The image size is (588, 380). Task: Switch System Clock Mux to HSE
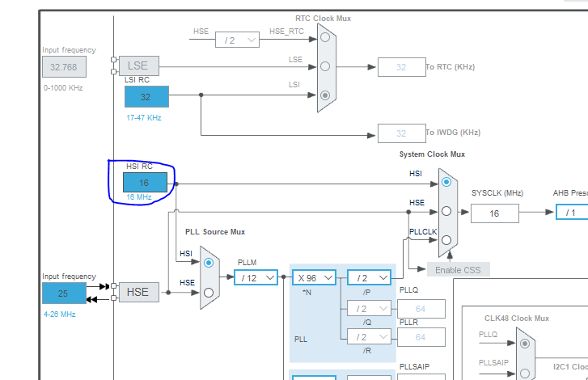(x=446, y=211)
